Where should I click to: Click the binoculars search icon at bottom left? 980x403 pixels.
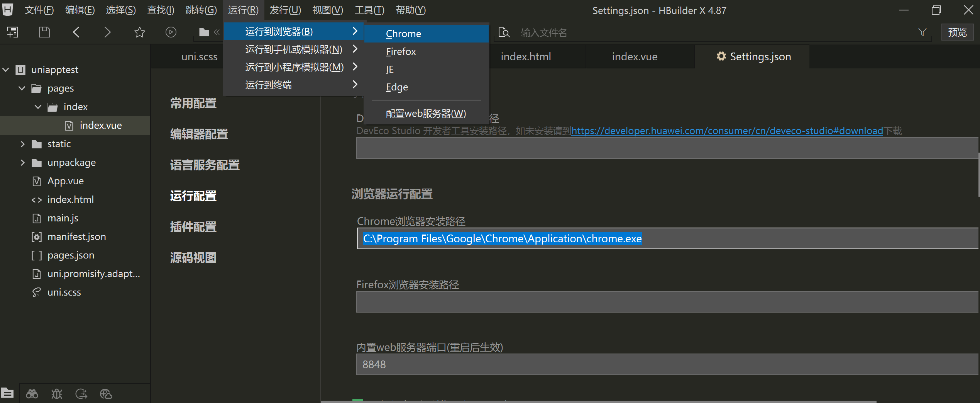32,394
